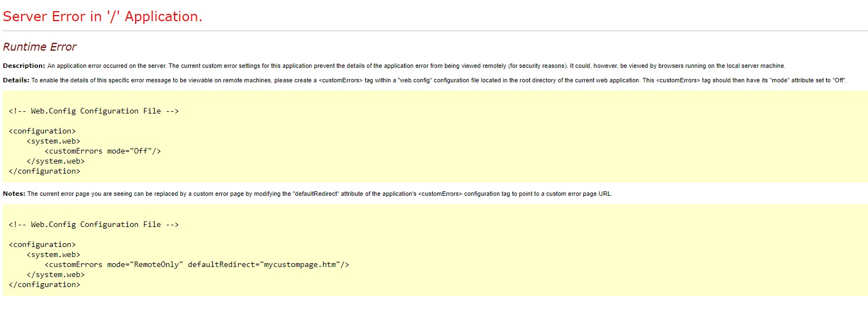This screenshot has width=868, height=321.
Task: Click the "Runtime Error" italic subheading
Action: pyautogui.click(x=39, y=47)
